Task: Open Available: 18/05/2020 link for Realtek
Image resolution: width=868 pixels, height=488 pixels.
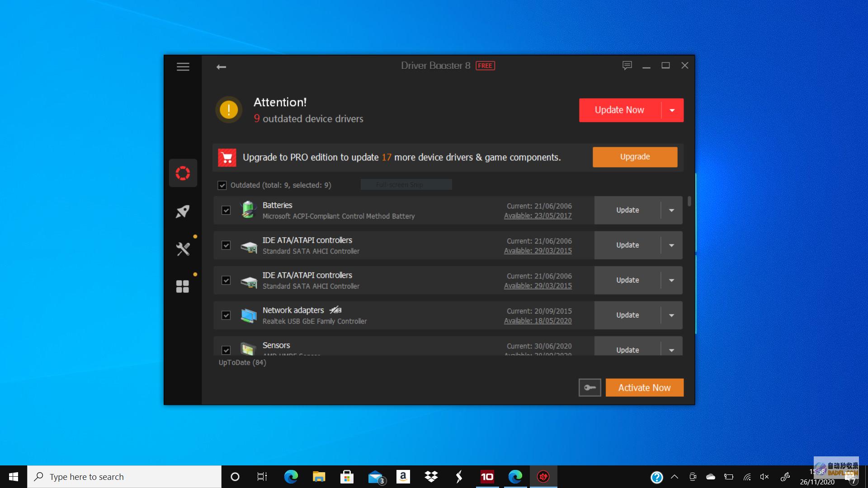Action: (x=538, y=321)
